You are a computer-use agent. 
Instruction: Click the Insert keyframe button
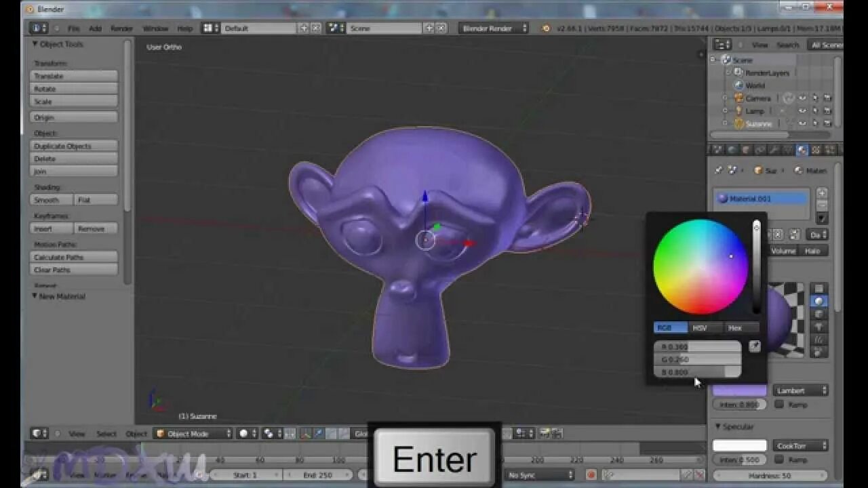click(x=52, y=228)
